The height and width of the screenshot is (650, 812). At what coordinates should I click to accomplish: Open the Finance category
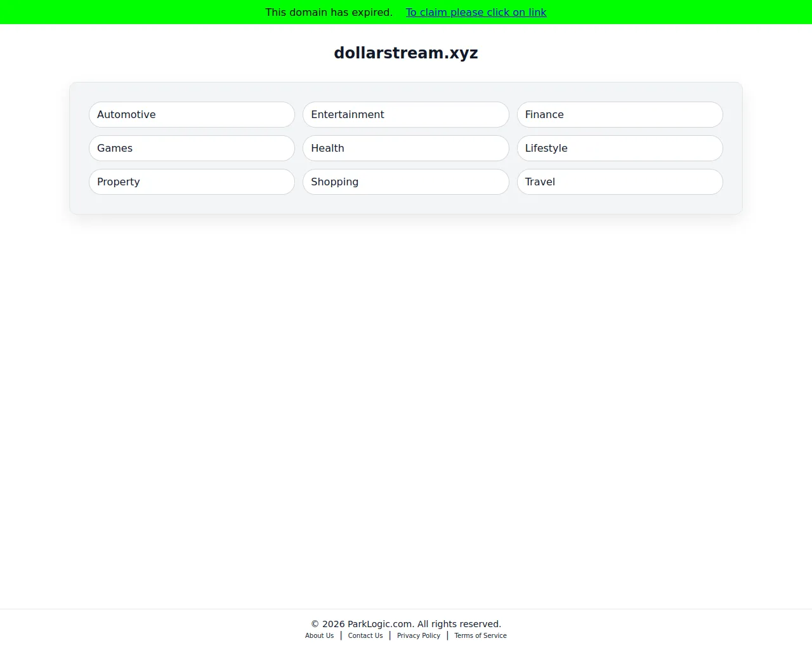click(620, 114)
